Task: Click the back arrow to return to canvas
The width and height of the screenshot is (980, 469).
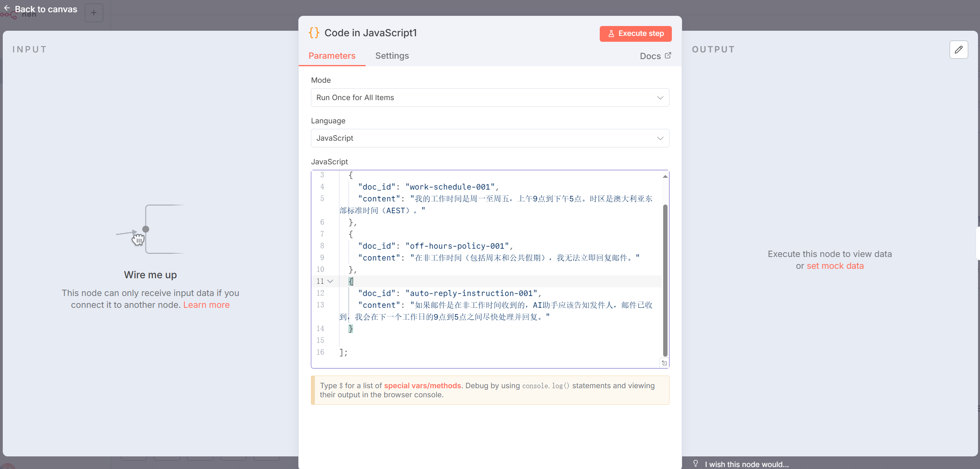Action: [6, 8]
